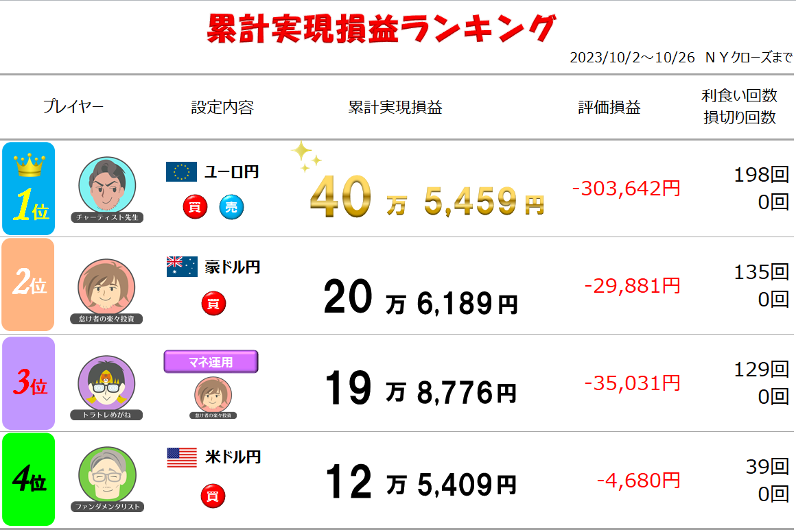This screenshot has height=532, width=796.
Task: Click the green 4位 rank badge
Action: (x=28, y=479)
